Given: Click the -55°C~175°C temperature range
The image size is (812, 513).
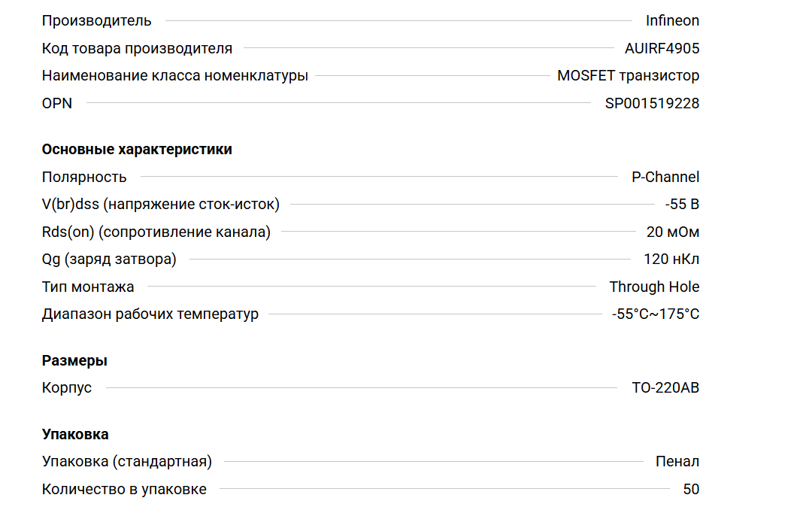Looking at the screenshot, I should pyautogui.click(x=655, y=314).
